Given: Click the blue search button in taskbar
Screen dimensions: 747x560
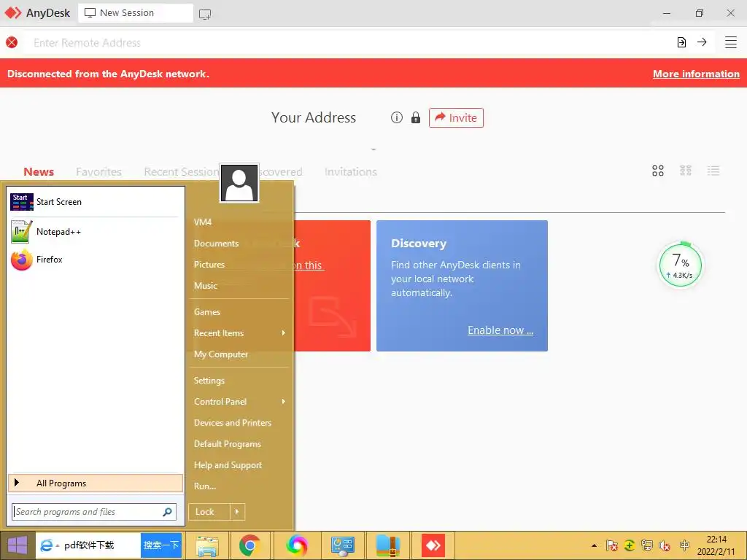Looking at the screenshot, I should (x=161, y=545).
